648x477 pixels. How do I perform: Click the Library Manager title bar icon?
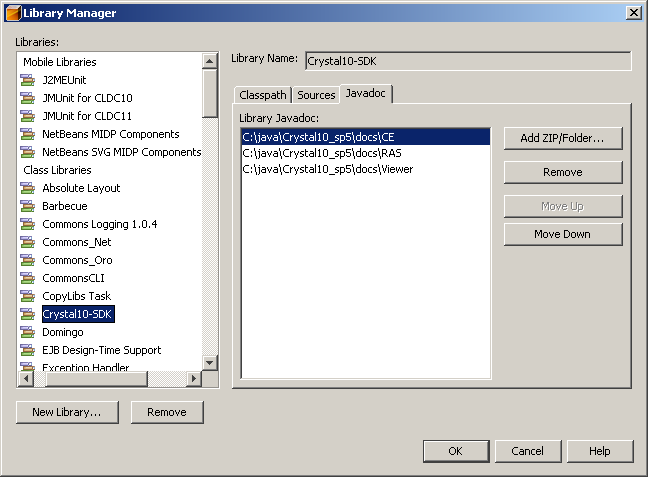pos(13,13)
